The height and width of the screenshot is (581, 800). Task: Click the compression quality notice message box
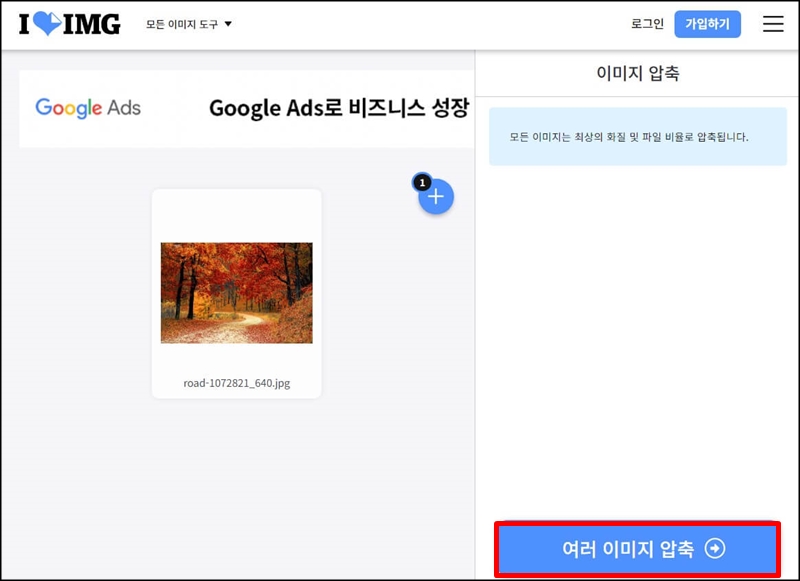click(637, 125)
